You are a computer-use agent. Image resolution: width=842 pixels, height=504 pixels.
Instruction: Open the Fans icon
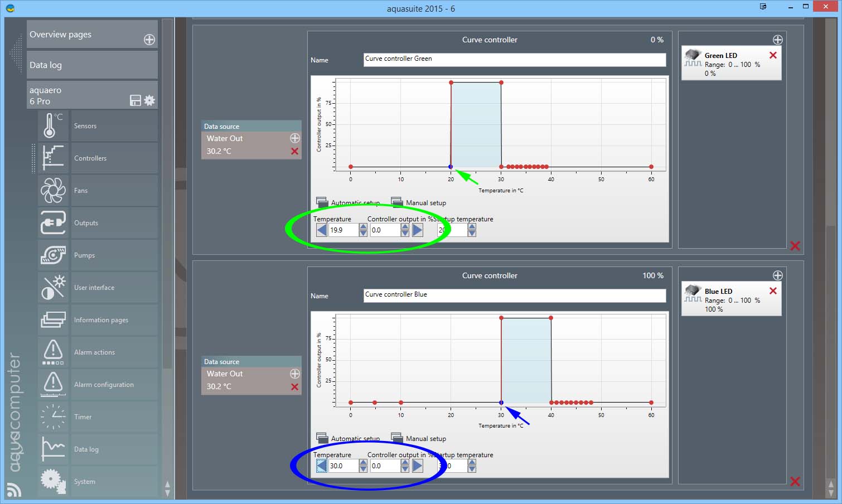(53, 191)
